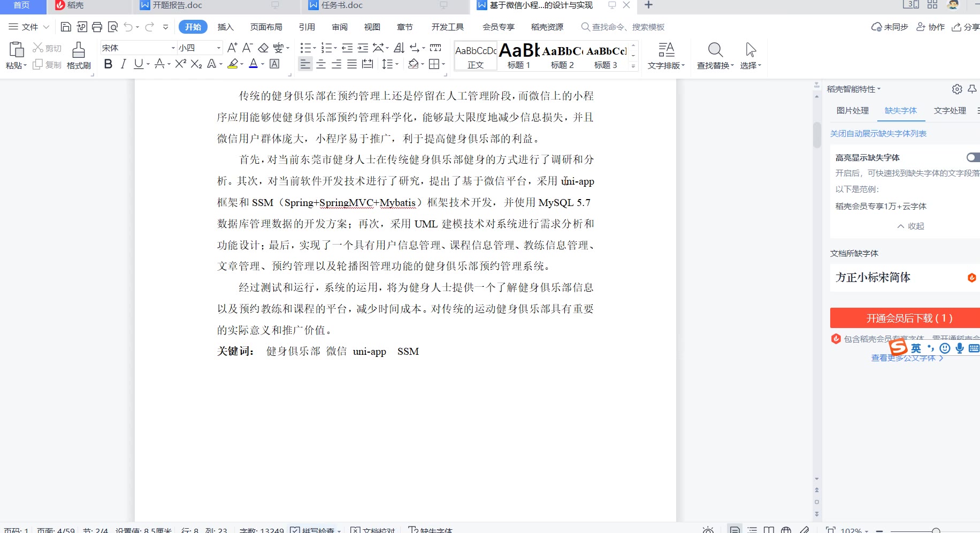
Task: Switch to 文字处理 panel tab
Action: point(950,110)
